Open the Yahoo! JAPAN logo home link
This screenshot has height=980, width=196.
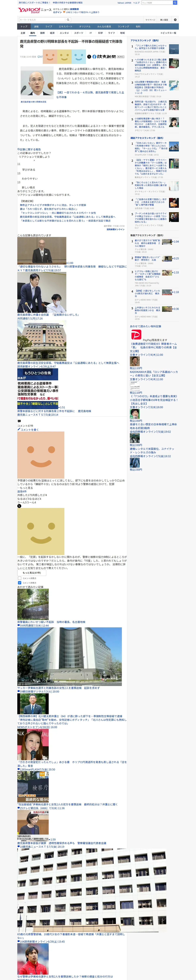tap(29, 10)
